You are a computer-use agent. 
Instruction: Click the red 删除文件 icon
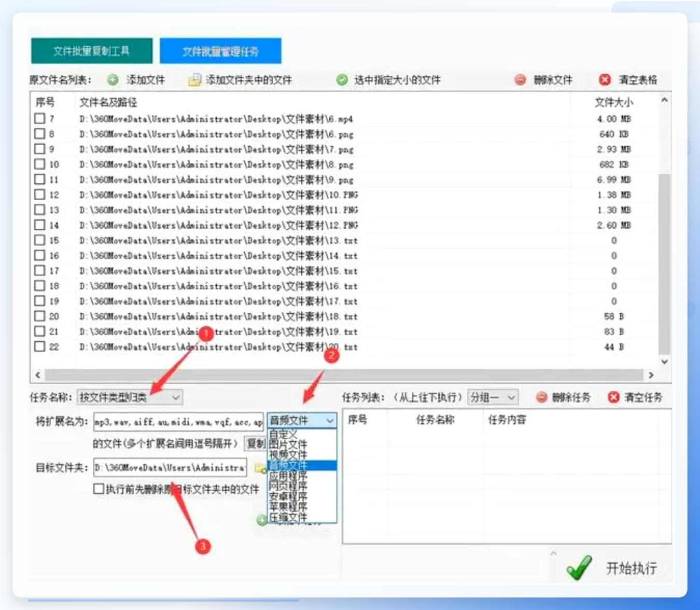520,80
